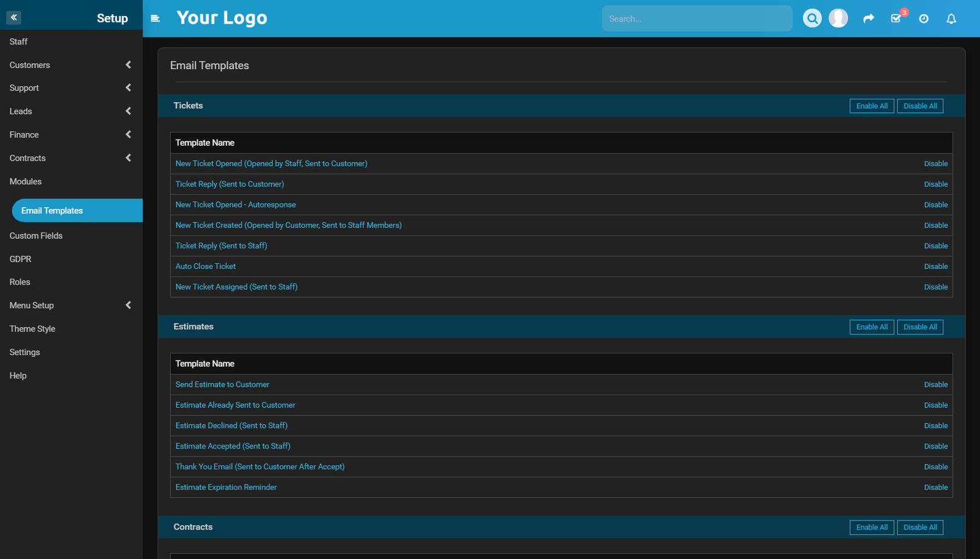This screenshot has width=980, height=559.
Task: Open the user profile avatar menu
Action: [838, 18]
